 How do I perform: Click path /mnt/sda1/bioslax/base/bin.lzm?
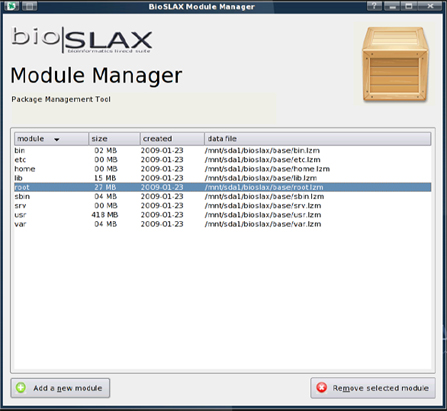click(262, 151)
